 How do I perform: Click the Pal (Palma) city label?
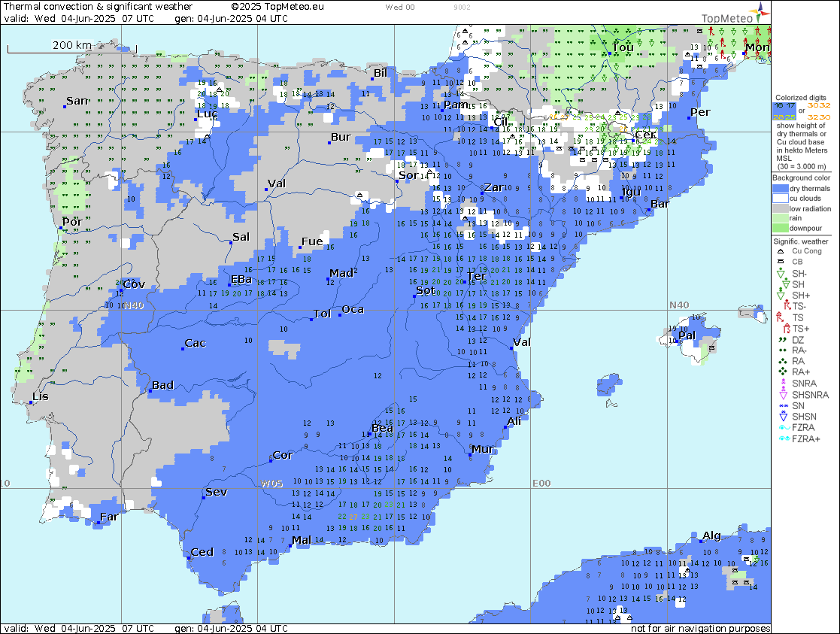[x=687, y=335]
